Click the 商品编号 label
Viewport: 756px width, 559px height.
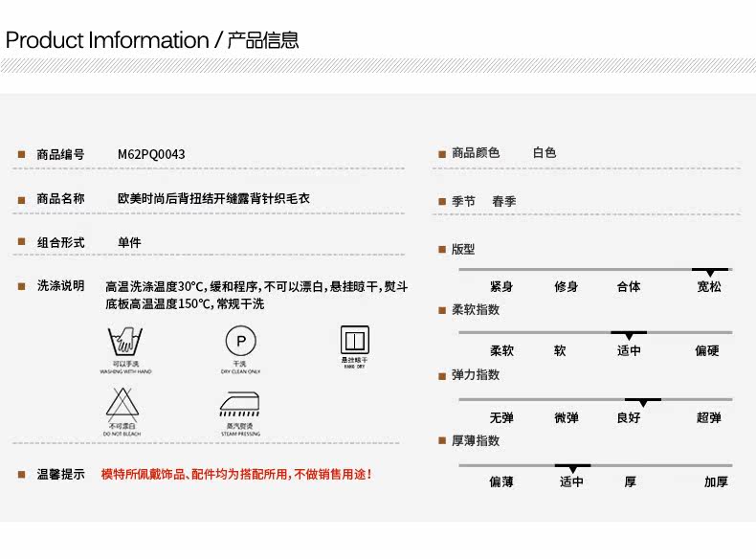[60, 155]
